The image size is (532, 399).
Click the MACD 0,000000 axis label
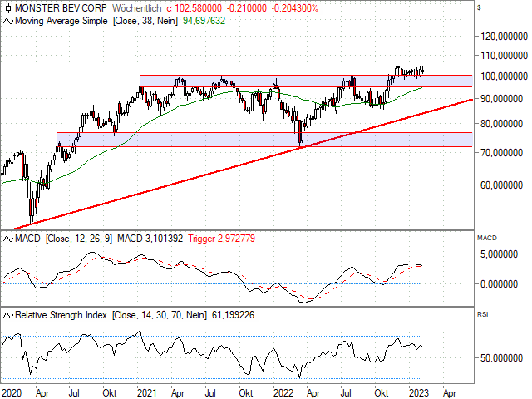click(499, 284)
